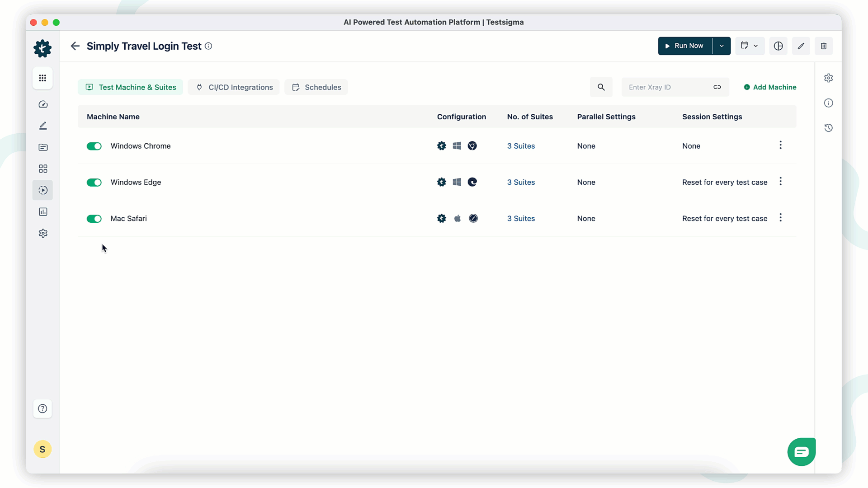The width and height of the screenshot is (868, 488).
Task: Open the folder icon in sidebar
Action: [x=43, y=147]
